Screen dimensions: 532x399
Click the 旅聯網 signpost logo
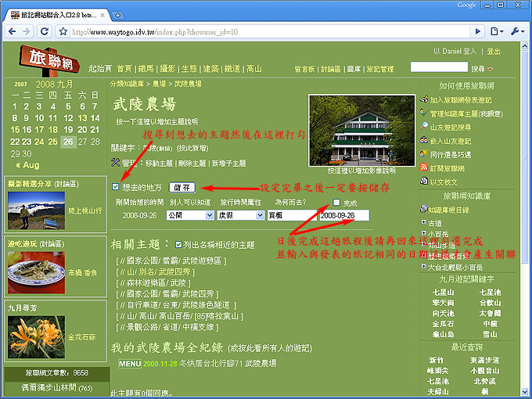pyautogui.click(x=48, y=59)
